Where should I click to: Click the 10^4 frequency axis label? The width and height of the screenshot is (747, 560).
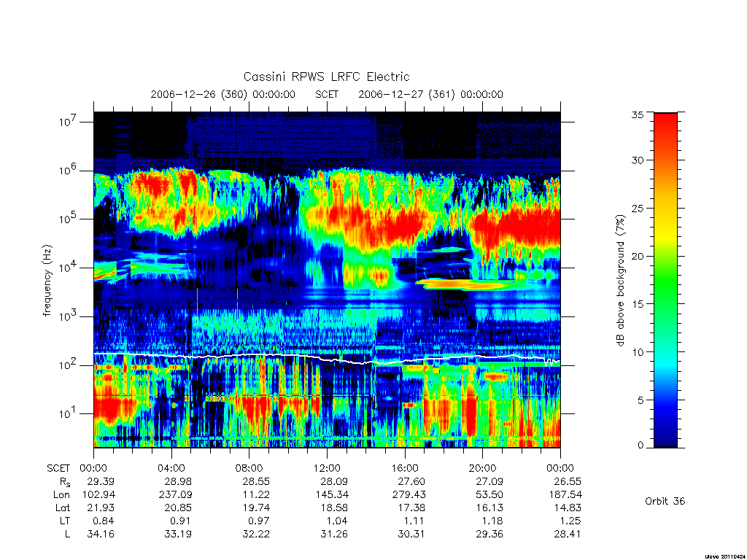(x=69, y=268)
